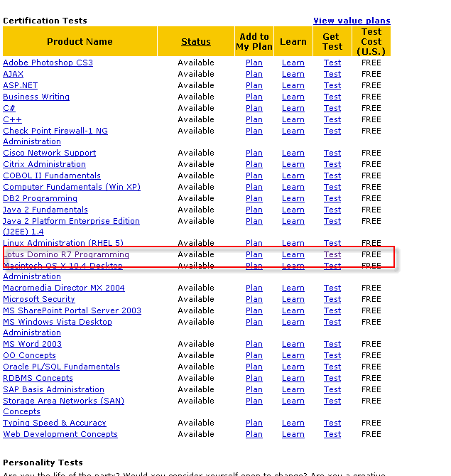Open the View value plans link
Viewport: 451px width, 476px height.
coord(352,21)
